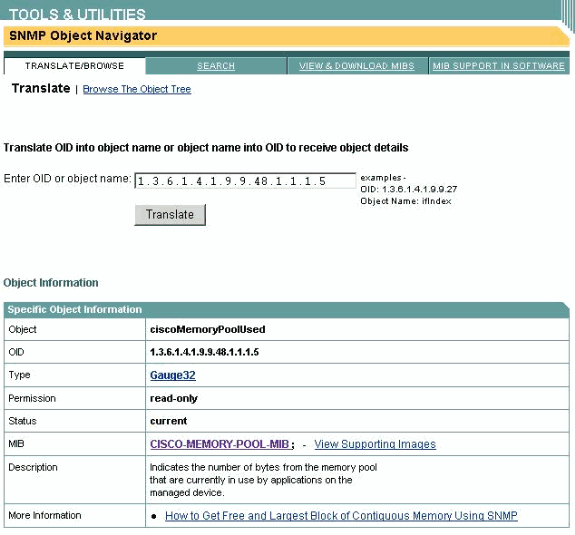Screen dimensions: 575x535
Task: Select the ciscoMemoryPoolUsed object name
Action: [208, 329]
